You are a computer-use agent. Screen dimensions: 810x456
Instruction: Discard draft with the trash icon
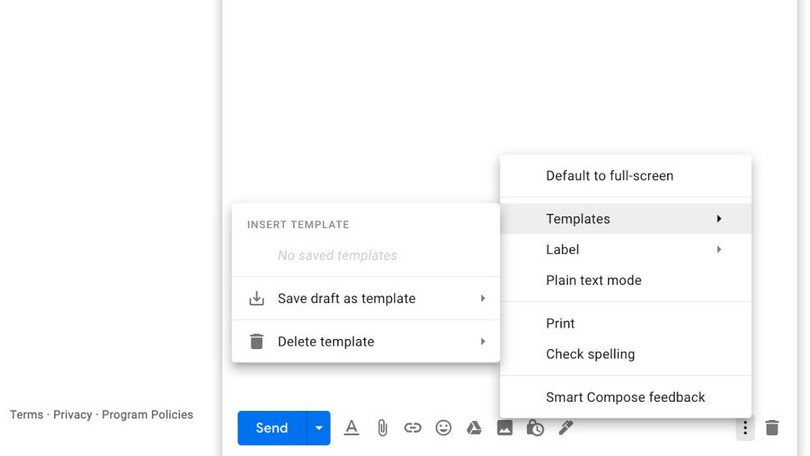772,428
